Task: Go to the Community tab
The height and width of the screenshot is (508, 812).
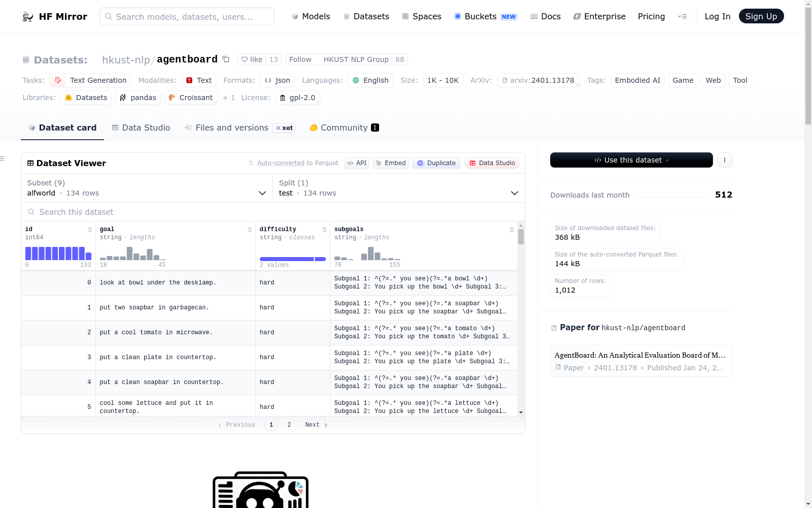Action: [345, 128]
